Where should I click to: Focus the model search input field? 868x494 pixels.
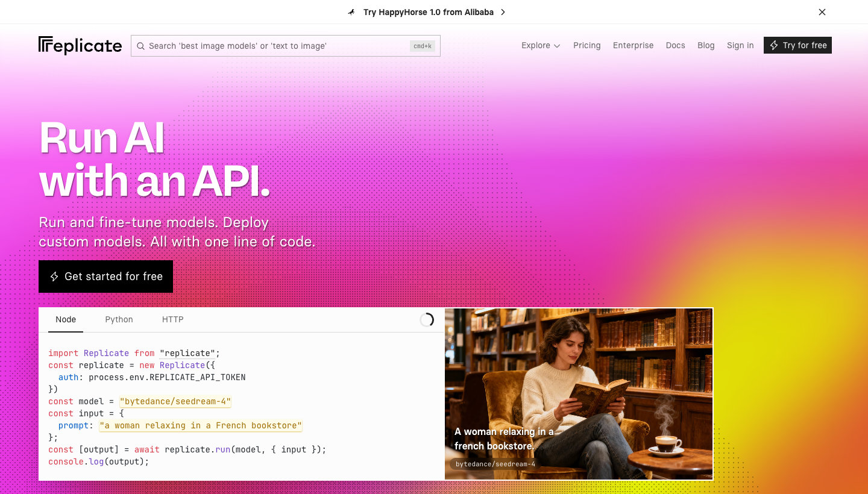coord(286,46)
